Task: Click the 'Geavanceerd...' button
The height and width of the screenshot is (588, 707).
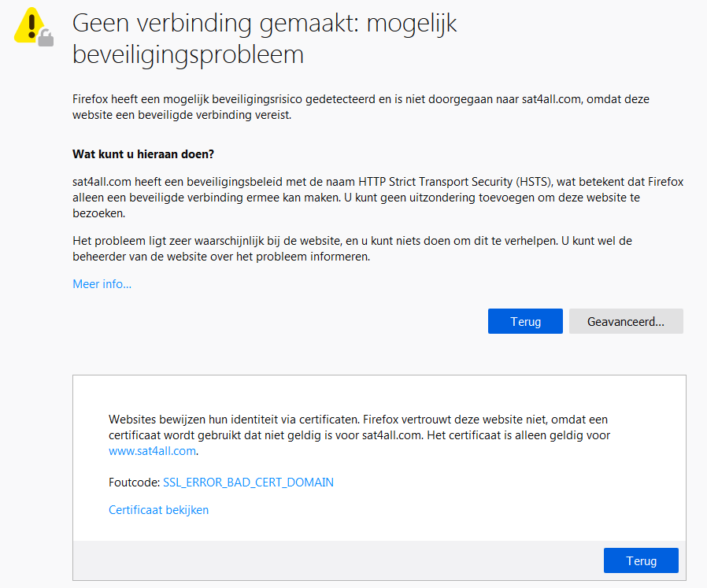Action: (x=626, y=321)
